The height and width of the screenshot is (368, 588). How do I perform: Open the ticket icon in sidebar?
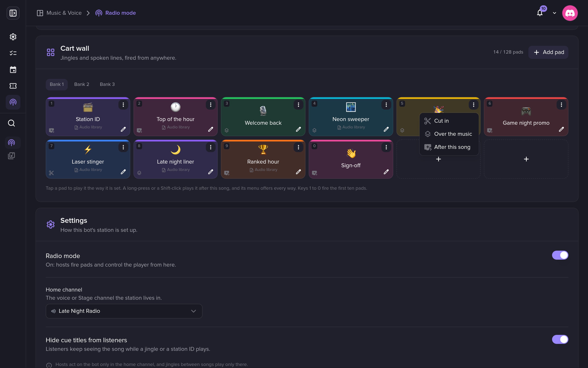(13, 86)
